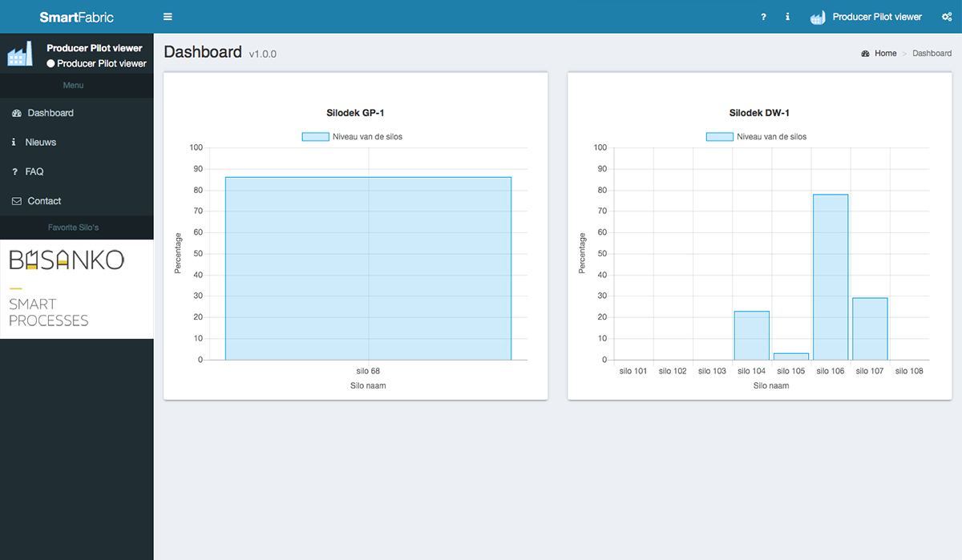
Task: Toggle 'Niveau van de silos' legend on Silodek GP-1
Action: coord(355,136)
